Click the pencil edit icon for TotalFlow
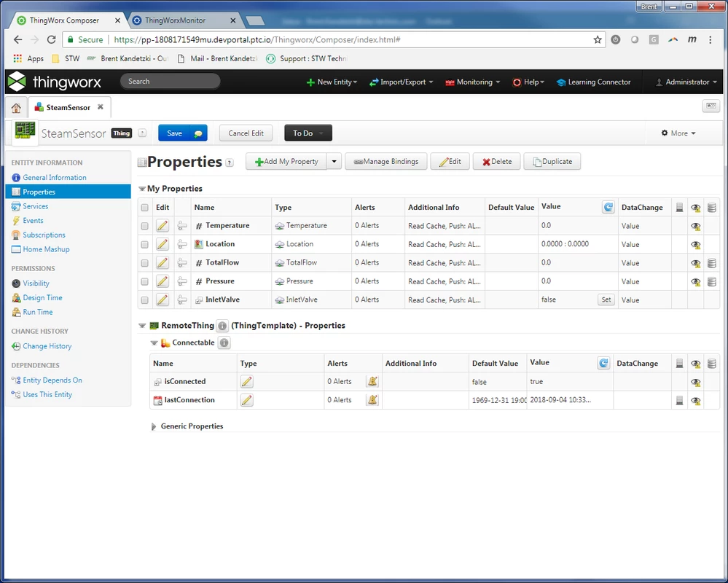 [x=162, y=263]
